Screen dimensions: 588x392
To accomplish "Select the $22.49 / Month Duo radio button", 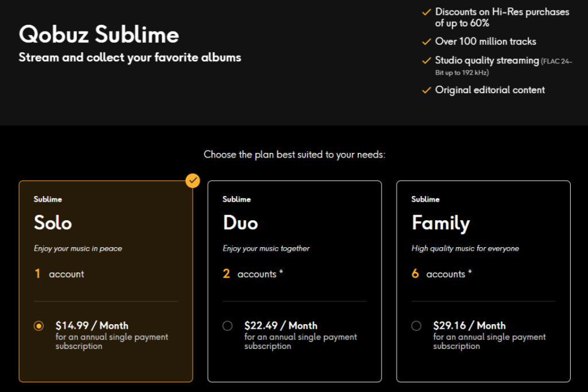I will point(227,325).
